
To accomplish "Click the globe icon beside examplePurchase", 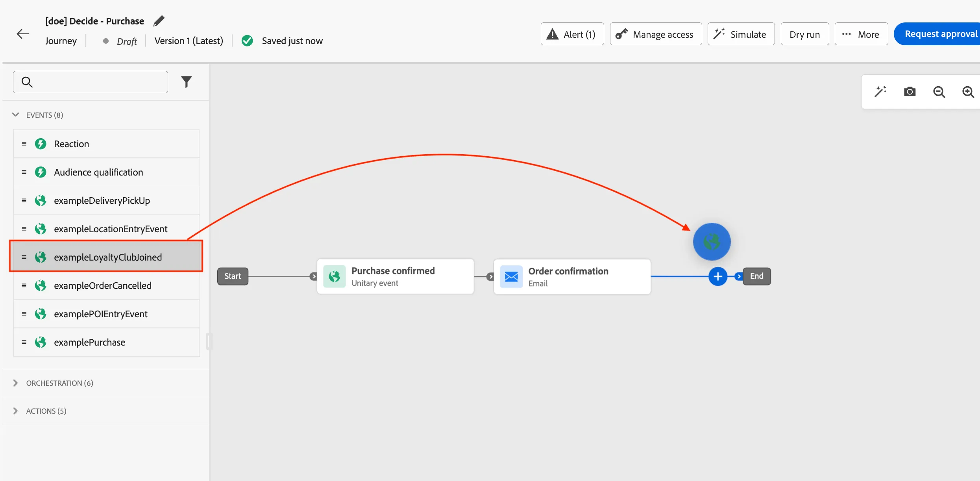I will point(41,342).
